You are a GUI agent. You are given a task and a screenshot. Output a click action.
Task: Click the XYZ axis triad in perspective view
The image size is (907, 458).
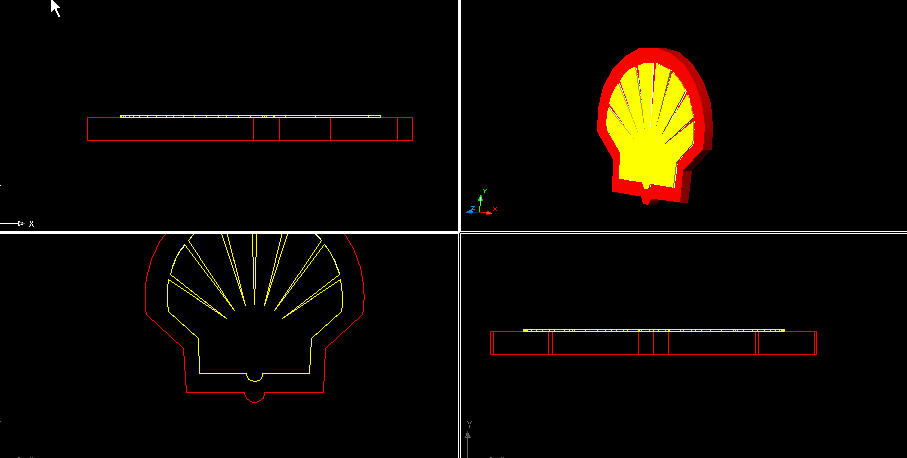pyautogui.click(x=481, y=202)
